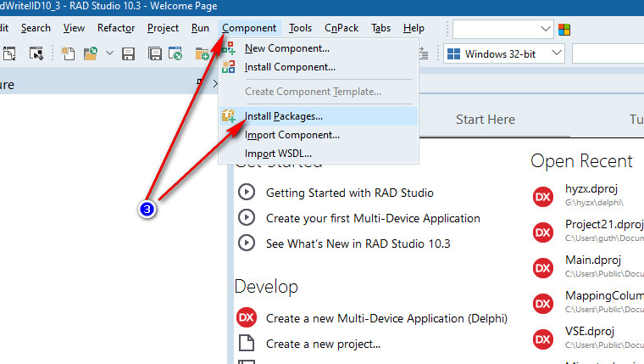Click the colorful Windows logo icon
Viewport: 644px width, 364px height.
pyautogui.click(x=564, y=30)
